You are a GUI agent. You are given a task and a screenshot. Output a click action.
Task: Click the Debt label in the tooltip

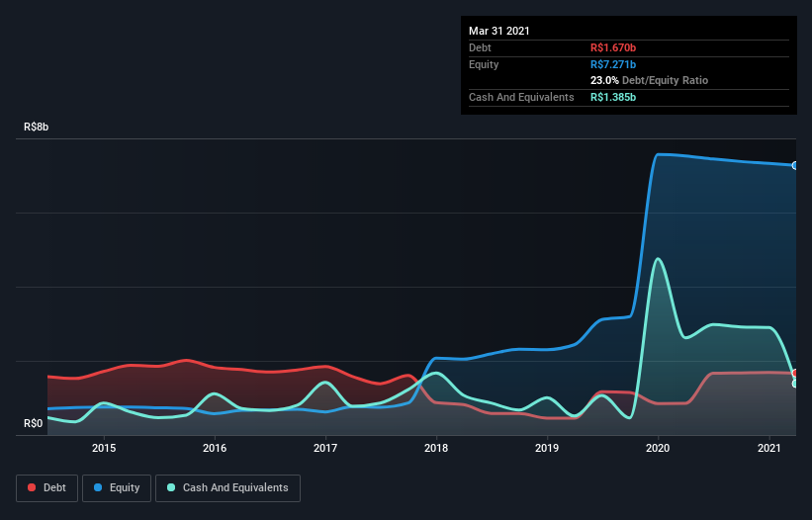(480, 47)
